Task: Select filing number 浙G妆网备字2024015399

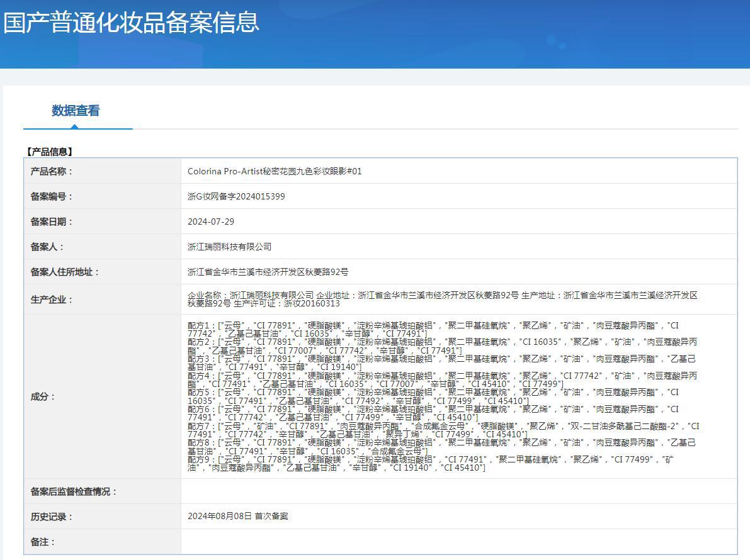Action: [x=236, y=196]
